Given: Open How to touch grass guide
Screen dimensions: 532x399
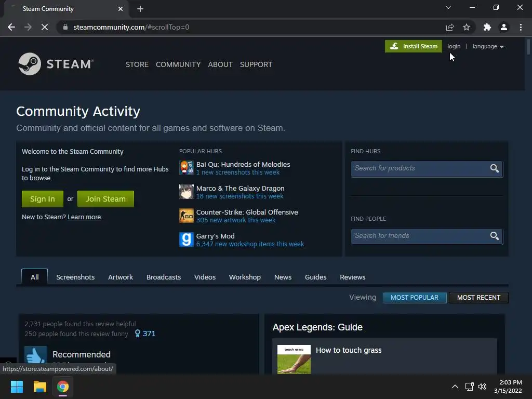Looking at the screenshot, I should click(x=349, y=350).
